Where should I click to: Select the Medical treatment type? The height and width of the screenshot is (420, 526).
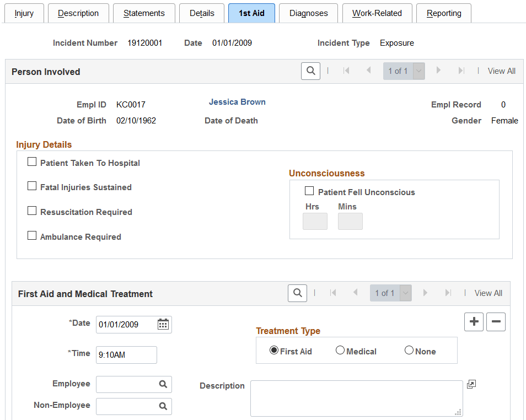340,351
